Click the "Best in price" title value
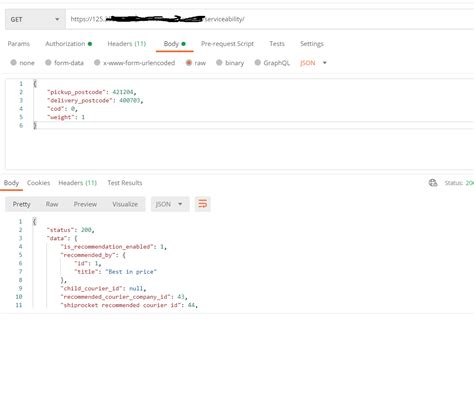474x417 pixels. tap(131, 272)
